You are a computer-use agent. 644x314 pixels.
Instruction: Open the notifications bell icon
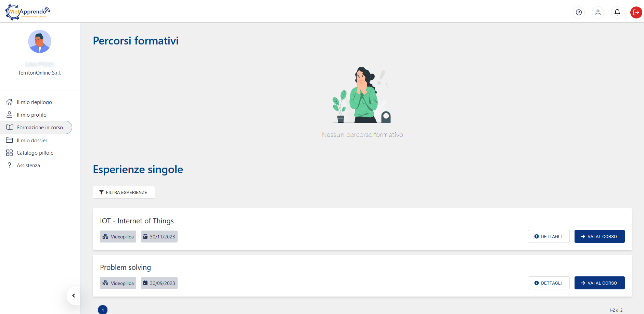(617, 12)
